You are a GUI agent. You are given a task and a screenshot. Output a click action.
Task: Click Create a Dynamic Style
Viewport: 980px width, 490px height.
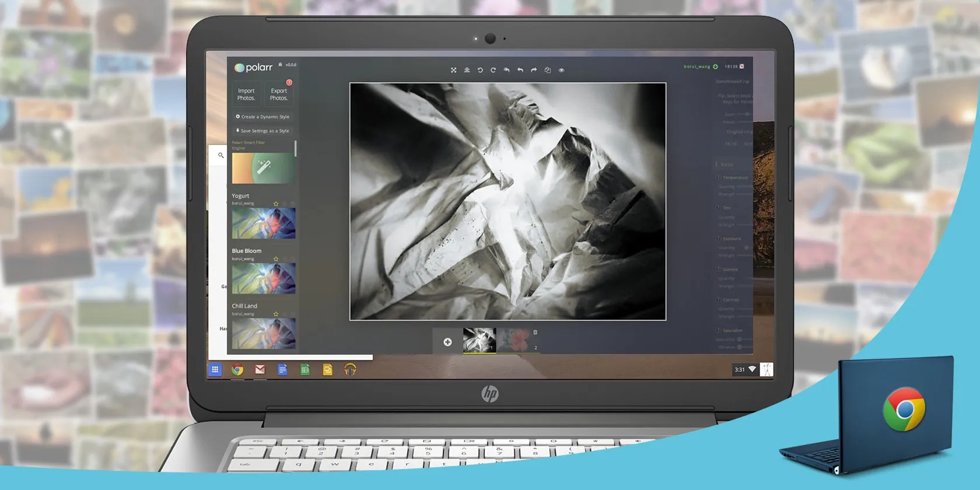click(x=262, y=117)
